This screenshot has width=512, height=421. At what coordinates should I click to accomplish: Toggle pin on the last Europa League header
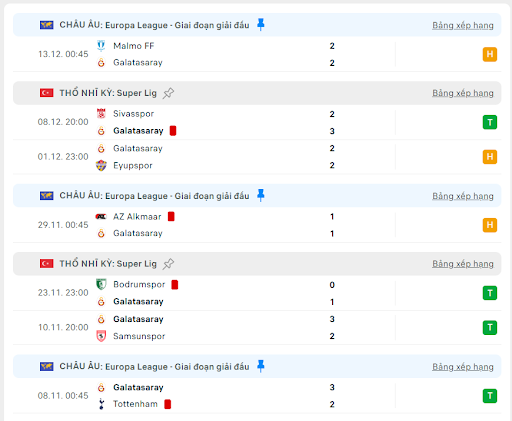point(261,366)
